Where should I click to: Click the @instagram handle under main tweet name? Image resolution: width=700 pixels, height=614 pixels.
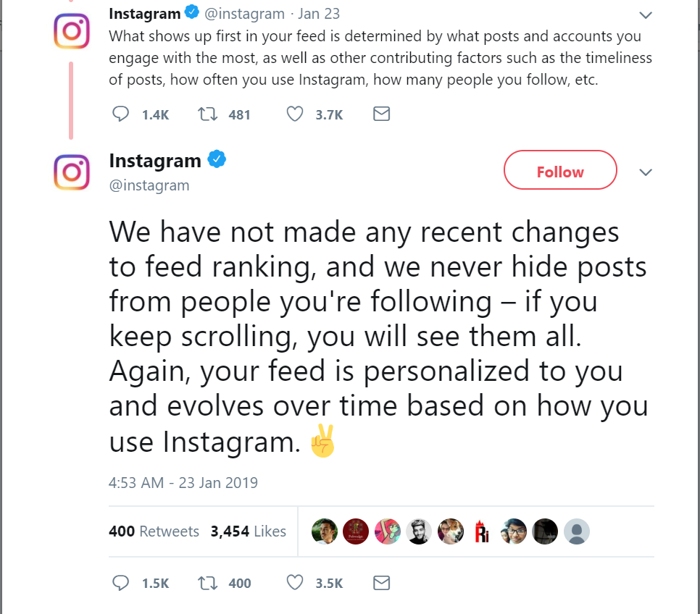pyautogui.click(x=149, y=185)
